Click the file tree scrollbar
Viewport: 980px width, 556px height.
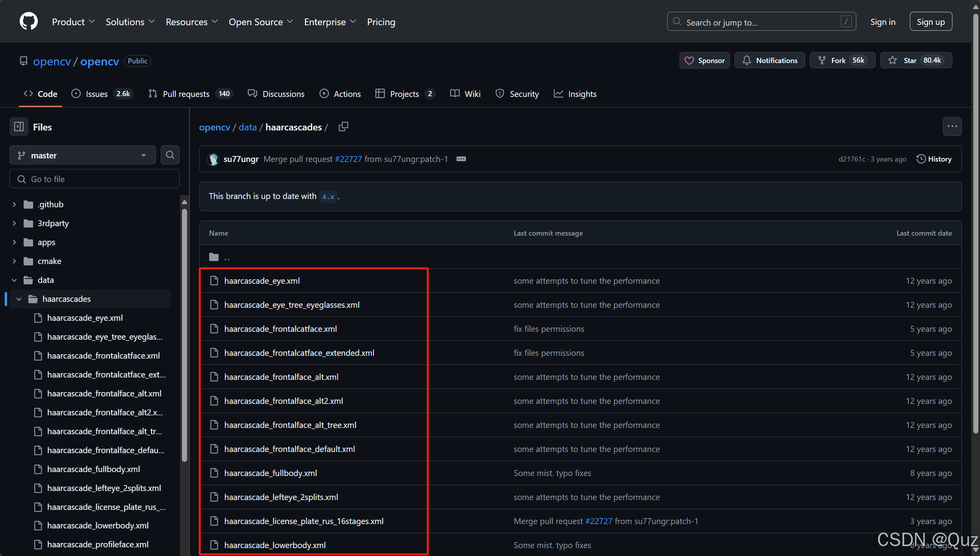(184, 335)
